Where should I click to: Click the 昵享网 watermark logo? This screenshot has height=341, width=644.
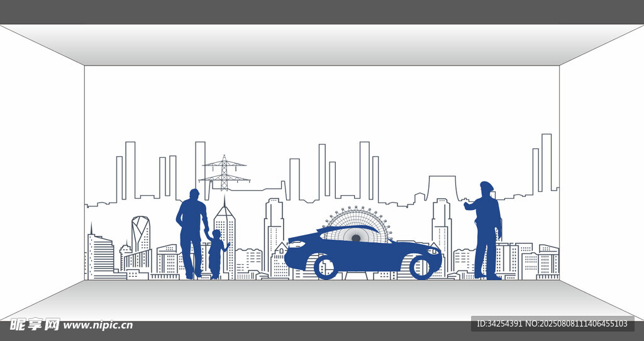coord(35,325)
